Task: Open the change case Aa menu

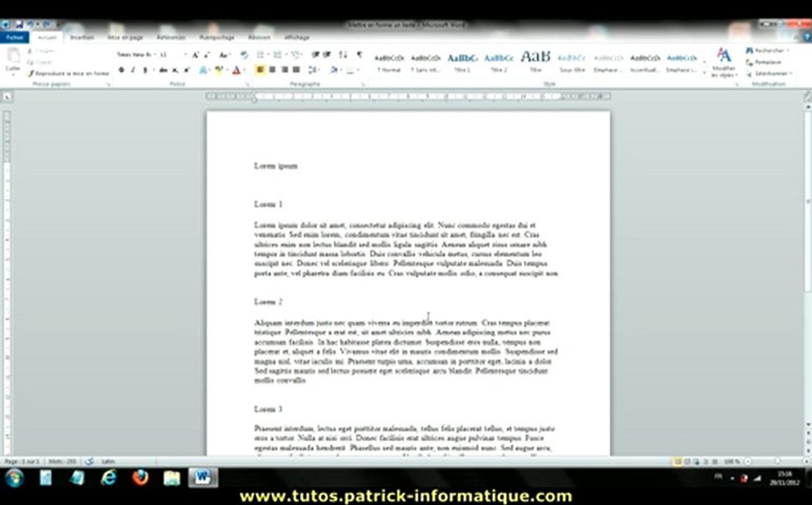Action: [224, 55]
